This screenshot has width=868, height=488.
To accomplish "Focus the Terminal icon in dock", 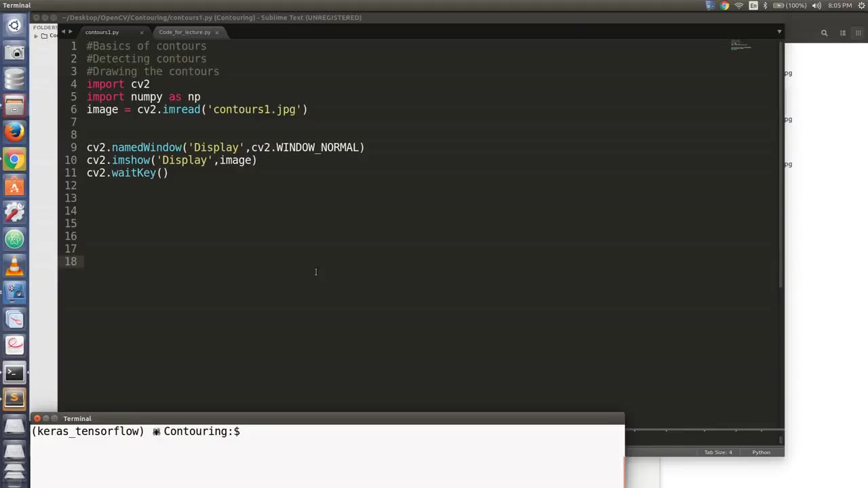I will (x=14, y=372).
